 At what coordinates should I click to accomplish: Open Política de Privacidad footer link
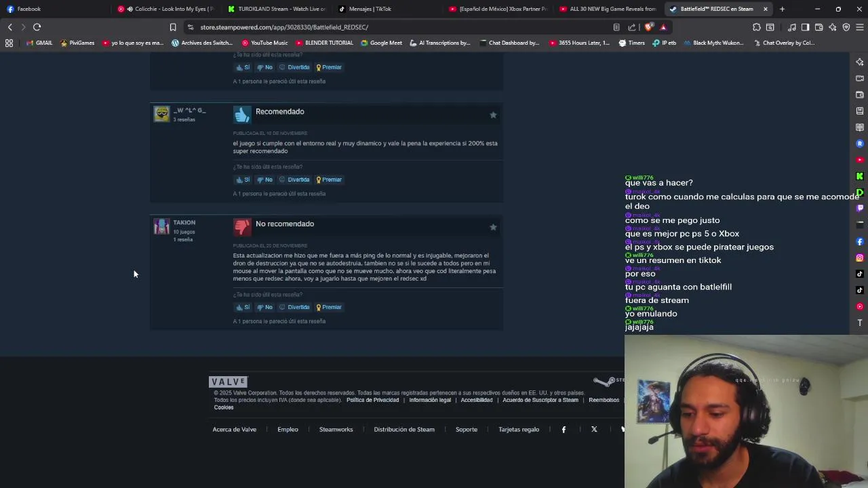372,400
